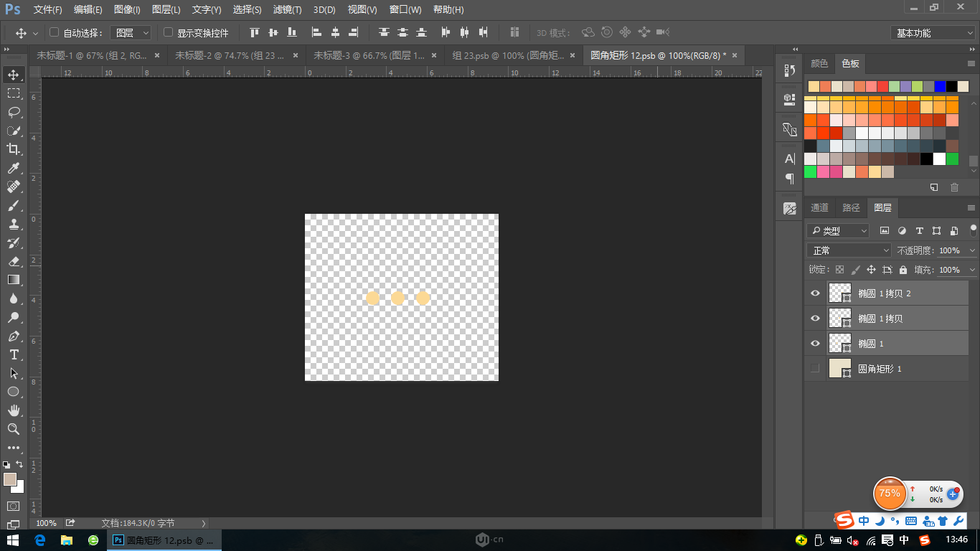Open the 滤镜(T) menu

click(287, 10)
